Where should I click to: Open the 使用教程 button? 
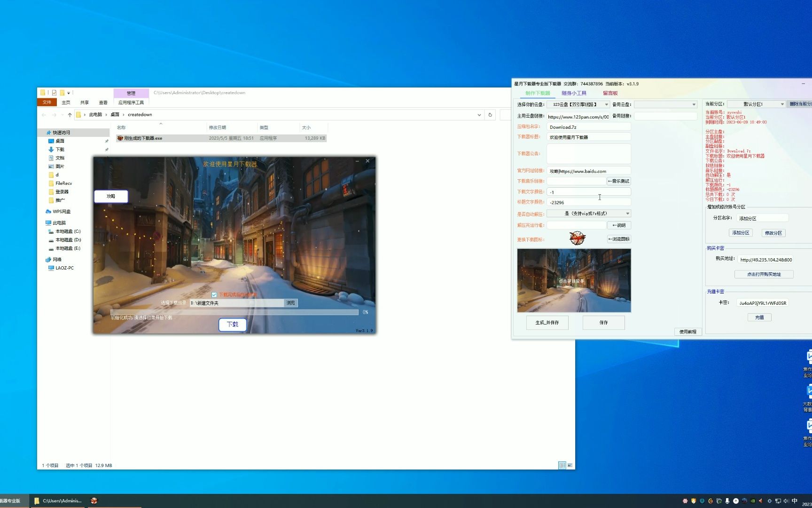click(x=688, y=332)
